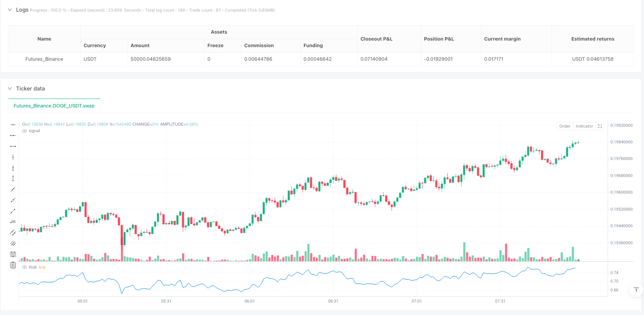This screenshot has height=315, width=644.
Task: Select the horizontal straight line drawing tool
Action: pos(13,124)
